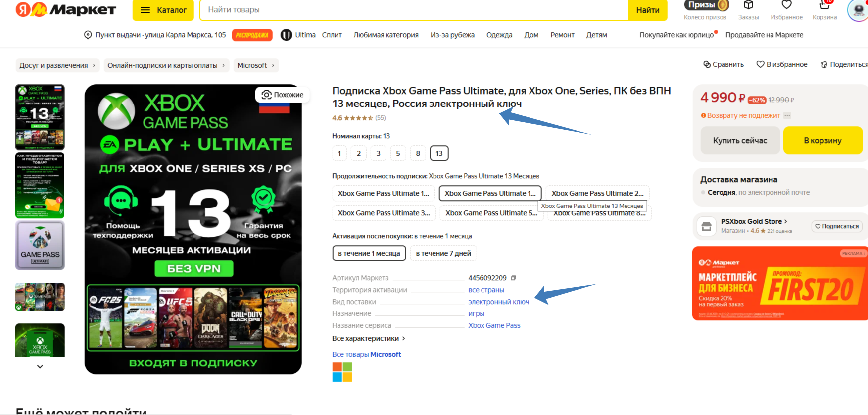Open the Сплит menu item
This screenshot has height=415, width=868.
332,35
